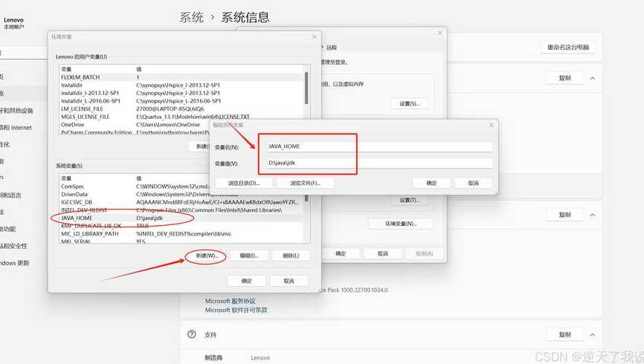Click 复制 in the 支持 section
The height and width of the screenshot is (364, 644).
coord(564,335)
